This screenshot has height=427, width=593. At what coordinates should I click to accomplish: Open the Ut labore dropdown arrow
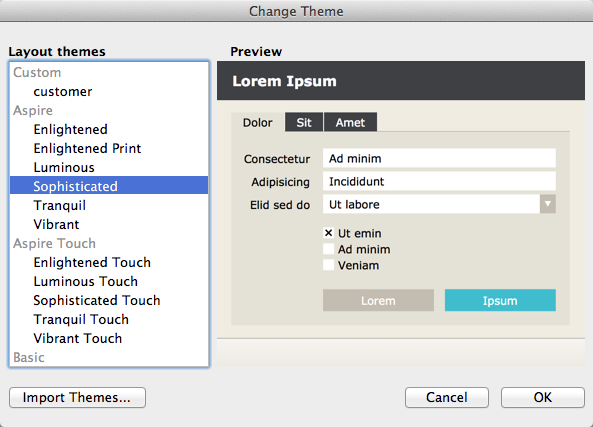[547, 204]
